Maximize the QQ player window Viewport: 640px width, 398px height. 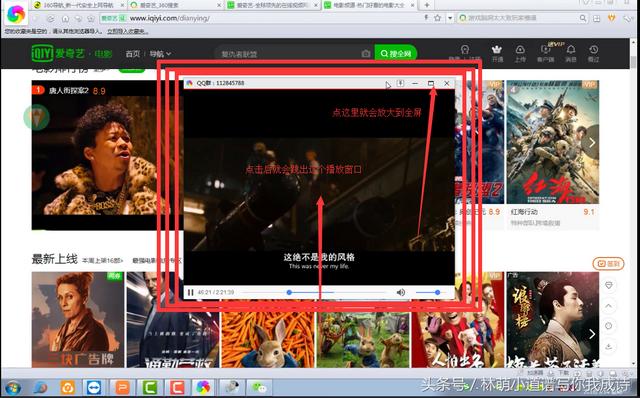pyautogui.click(x=431, y=83)
